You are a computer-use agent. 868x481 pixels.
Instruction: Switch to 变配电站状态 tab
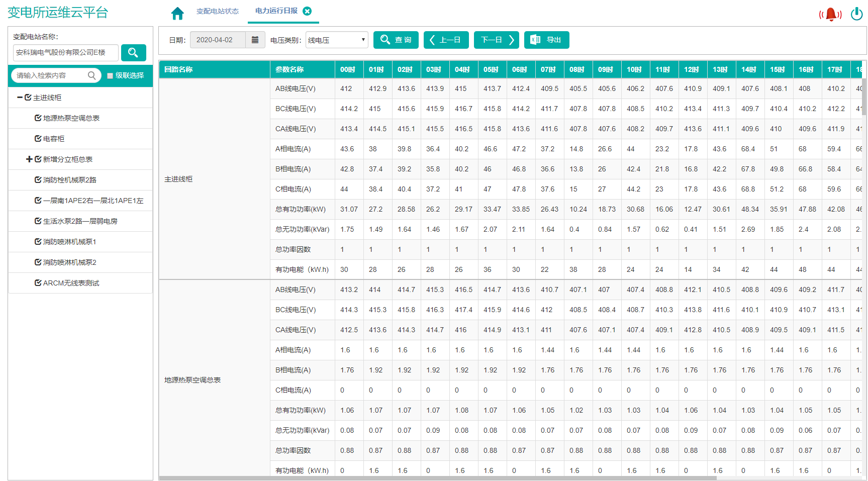coord(218,11)
